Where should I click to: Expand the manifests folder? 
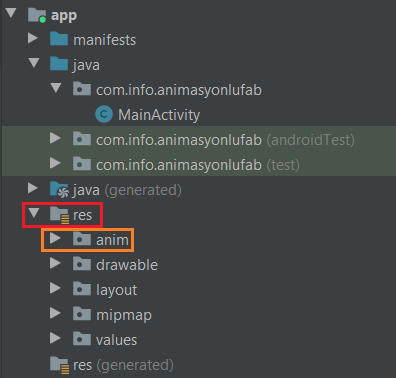(x=33, y=38)
